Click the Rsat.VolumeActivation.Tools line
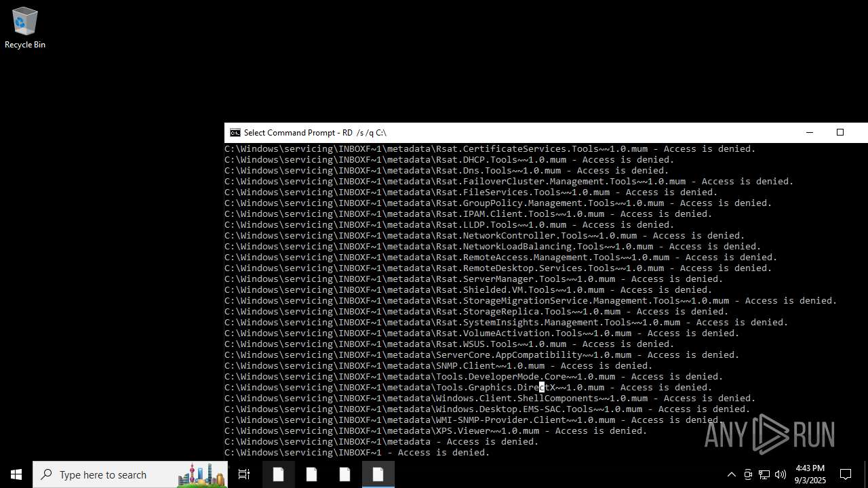Viewport: 868px width, 488px height. 482,333
